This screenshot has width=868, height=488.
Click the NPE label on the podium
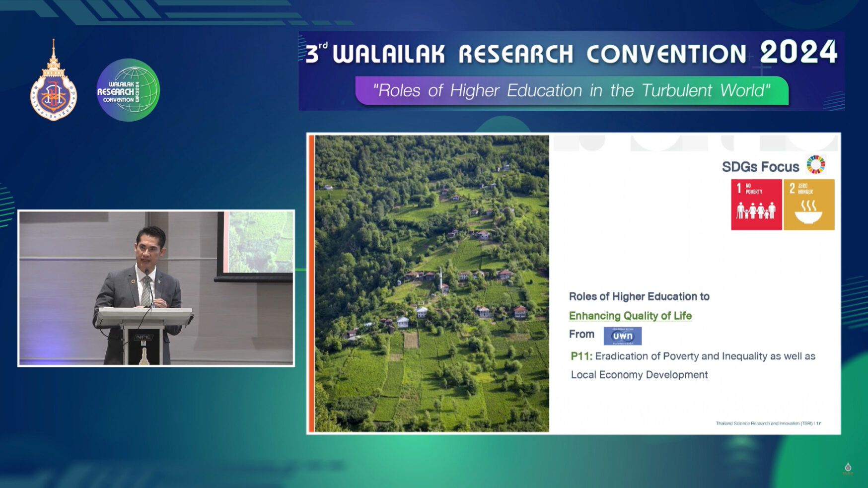(143, 337)
